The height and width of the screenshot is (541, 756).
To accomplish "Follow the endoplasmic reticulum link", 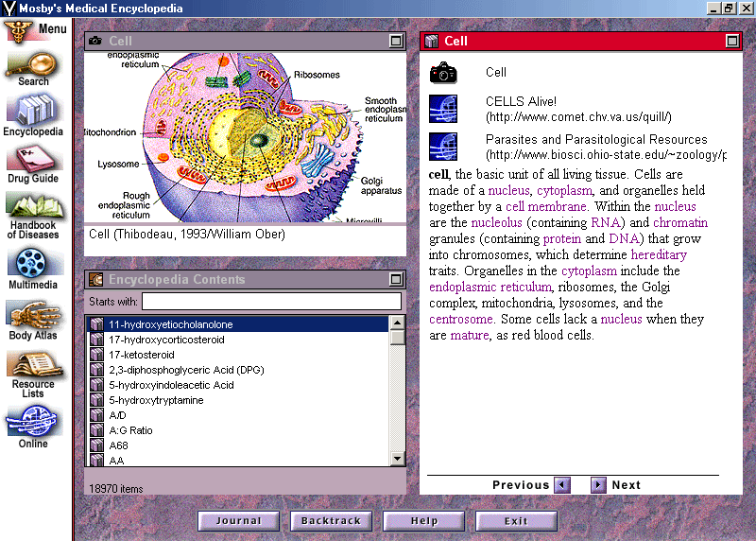I will (x=490, y=288).
